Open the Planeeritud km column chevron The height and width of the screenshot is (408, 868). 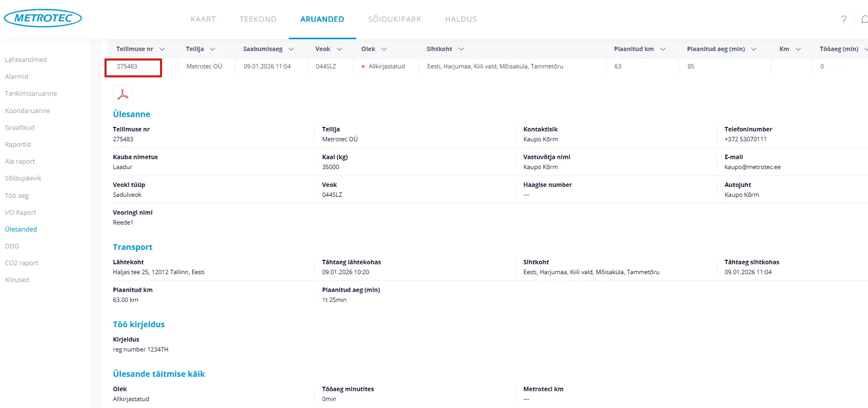click(x=663, y=49)
